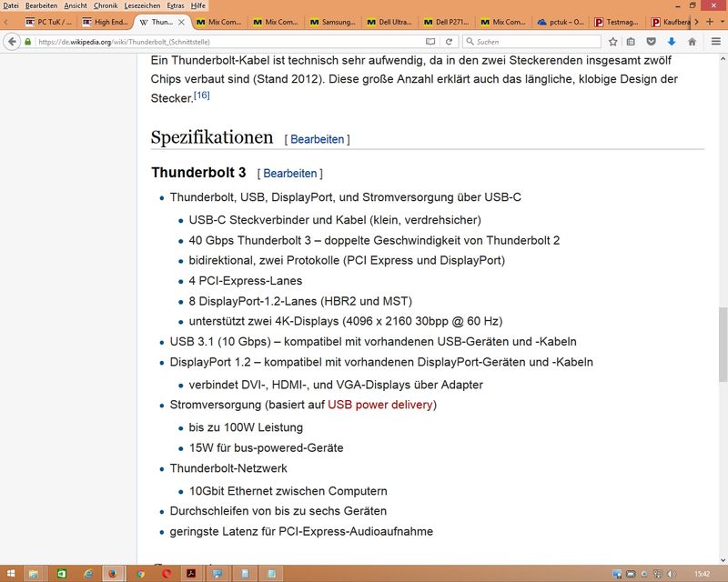728x582 pixels.
Task: Switch to the Dell Ultra tab
Action: click(389, 22)
